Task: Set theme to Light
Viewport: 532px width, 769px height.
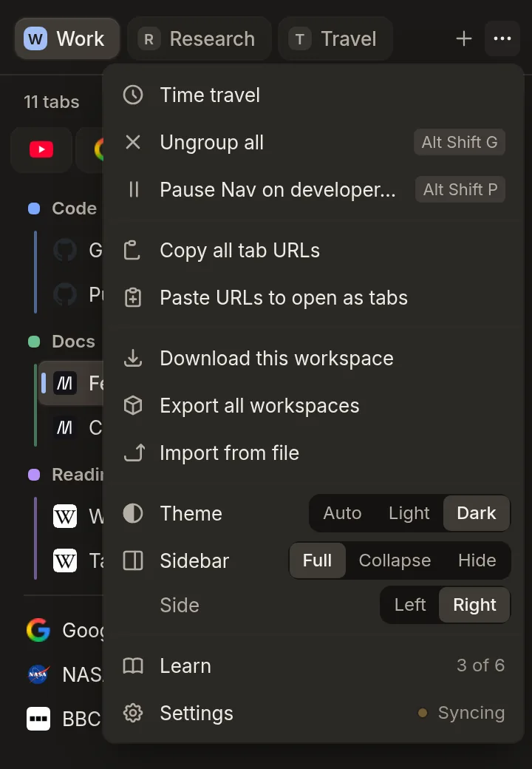Action: [409, 513]
